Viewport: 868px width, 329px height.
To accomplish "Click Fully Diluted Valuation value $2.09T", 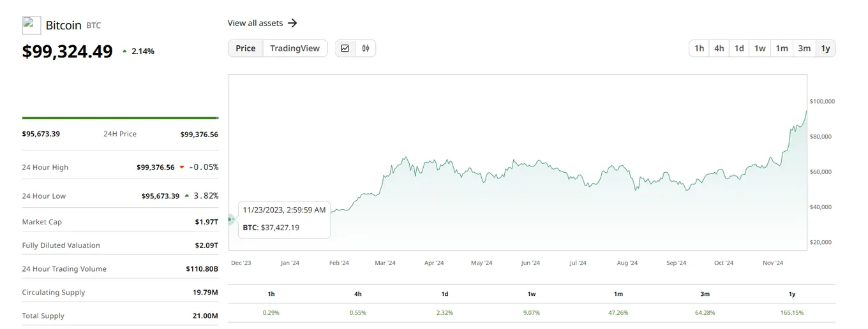I will pyautogui.click(x=207, y=245).
